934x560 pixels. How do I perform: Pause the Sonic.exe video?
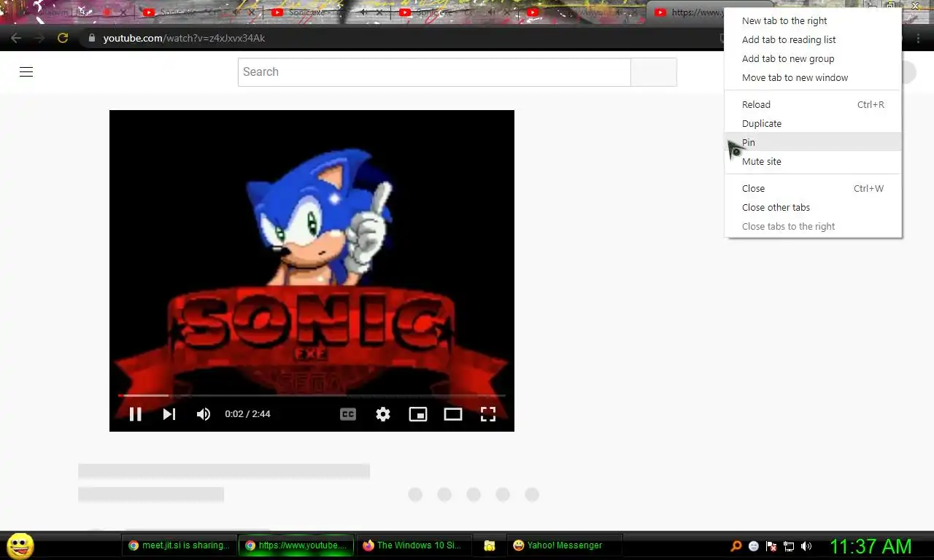pyautogui.click(x=135, y=414)
